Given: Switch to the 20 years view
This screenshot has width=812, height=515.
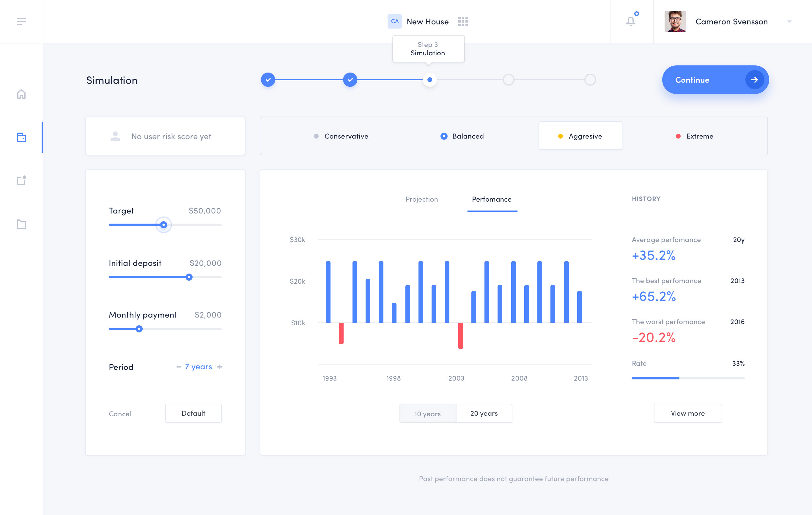Looking at the screenshot, I should click(x=484, y=413).
